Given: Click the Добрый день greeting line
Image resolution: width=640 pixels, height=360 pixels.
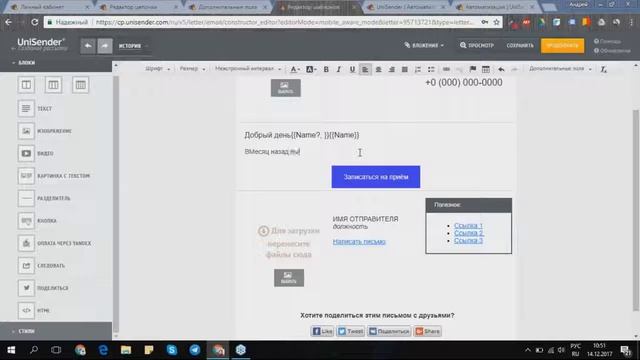Looking at the screenshot, I should (x=302, y=135).
